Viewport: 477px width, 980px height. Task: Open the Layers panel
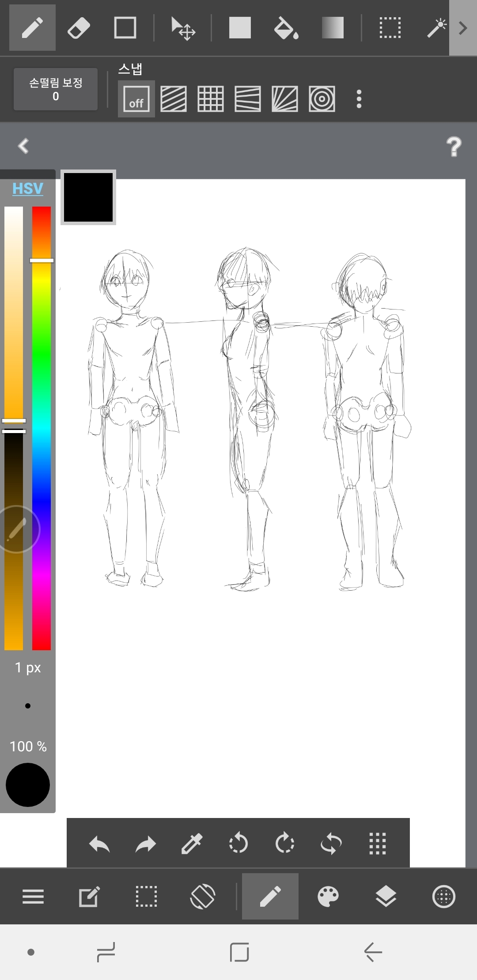(x=386, y=897)
